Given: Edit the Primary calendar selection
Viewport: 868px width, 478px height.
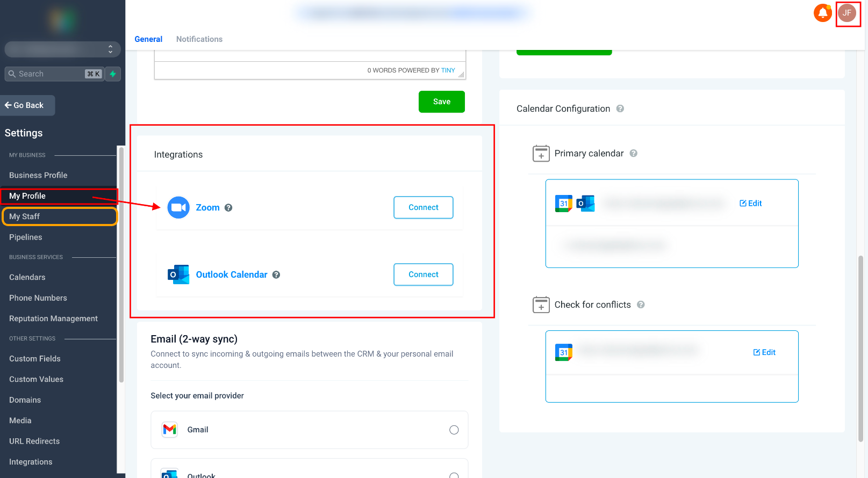Looking at the screenshot, I should coord(751,203).
